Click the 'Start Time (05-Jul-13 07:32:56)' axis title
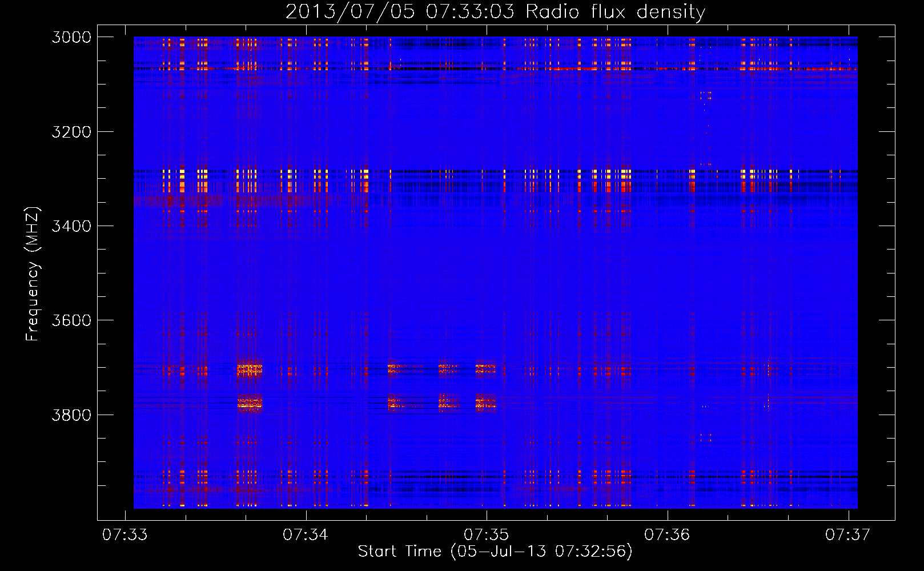 (x=495, y=552)
